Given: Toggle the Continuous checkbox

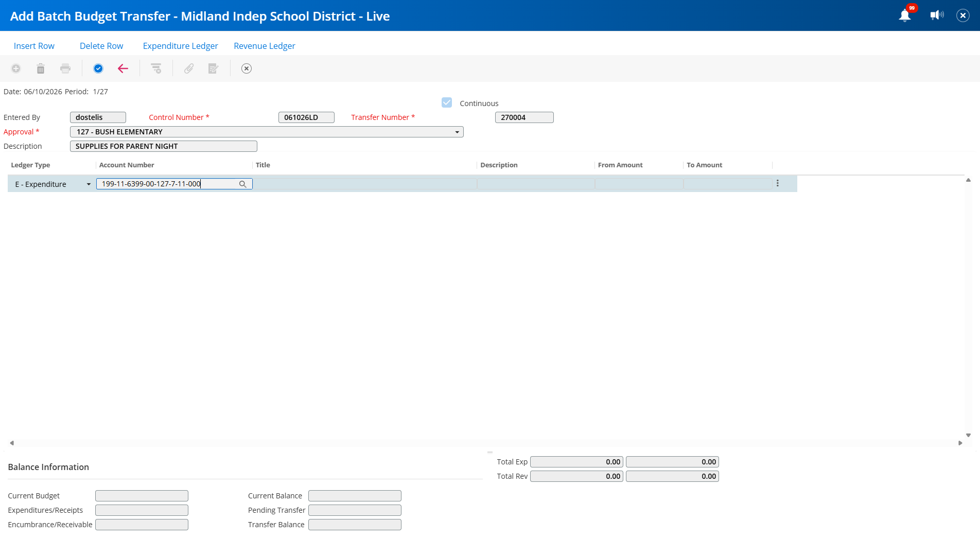Looking at the screenshot, I should (447, 103).
